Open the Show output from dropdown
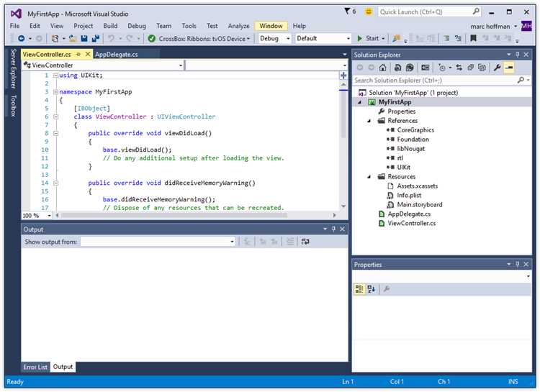Screen dimensions: 540x392 tap(232, 242)
